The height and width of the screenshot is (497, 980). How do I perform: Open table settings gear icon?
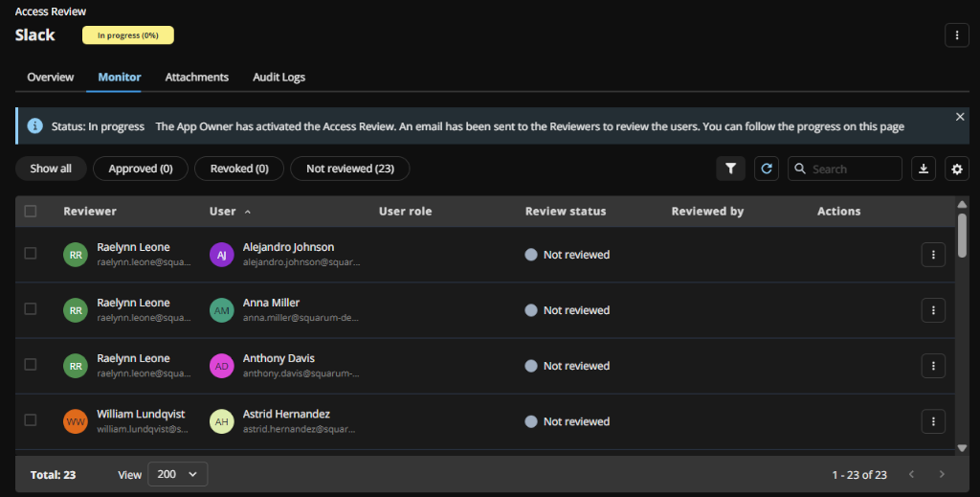click(956, 169)
